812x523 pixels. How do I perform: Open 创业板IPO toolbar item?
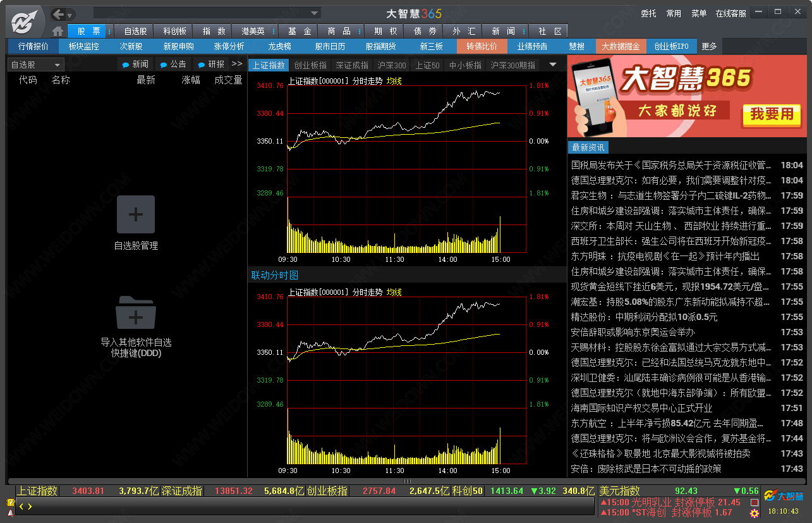point(671,46)
